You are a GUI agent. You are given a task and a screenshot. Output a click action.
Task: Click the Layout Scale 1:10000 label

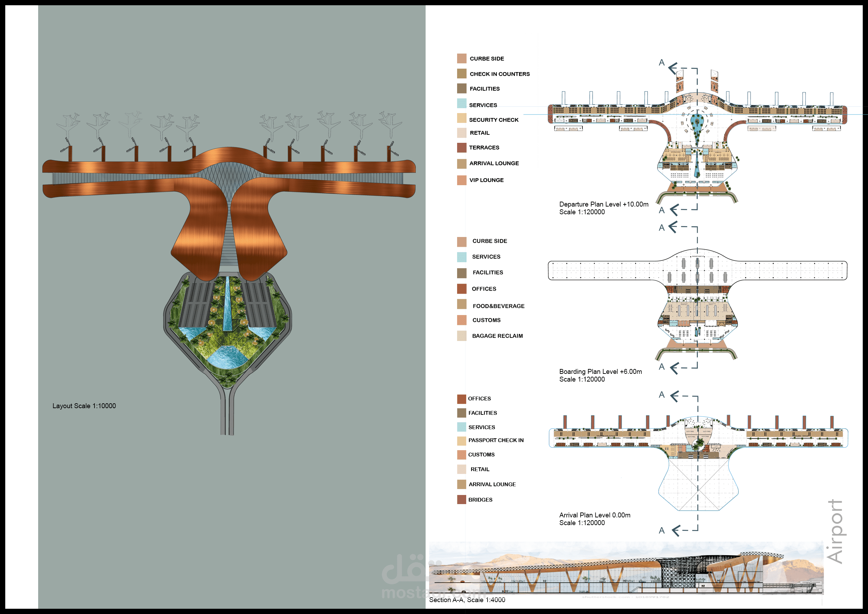84,406
